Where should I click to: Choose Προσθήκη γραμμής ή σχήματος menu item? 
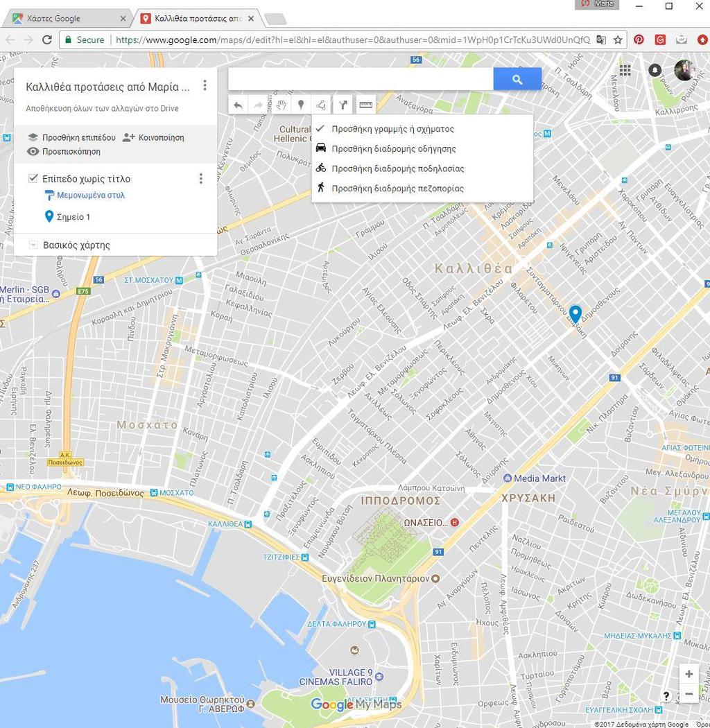(422, 129)
